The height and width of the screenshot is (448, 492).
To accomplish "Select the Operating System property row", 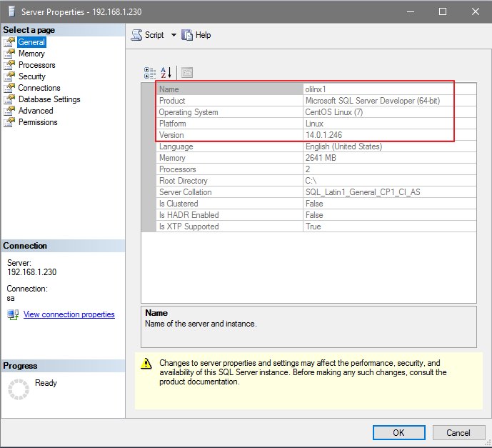I will [x=316, y=112].
